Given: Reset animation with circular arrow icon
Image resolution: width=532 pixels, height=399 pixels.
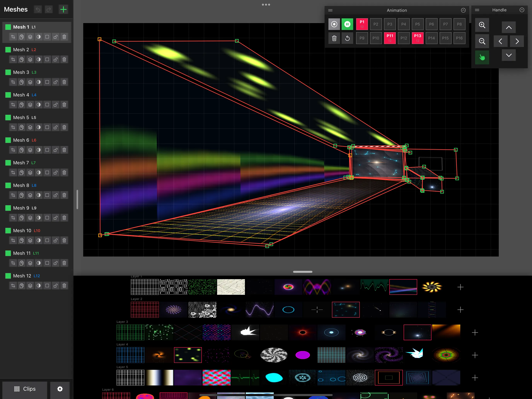Looking at the screenshot, I should (347, 38).
